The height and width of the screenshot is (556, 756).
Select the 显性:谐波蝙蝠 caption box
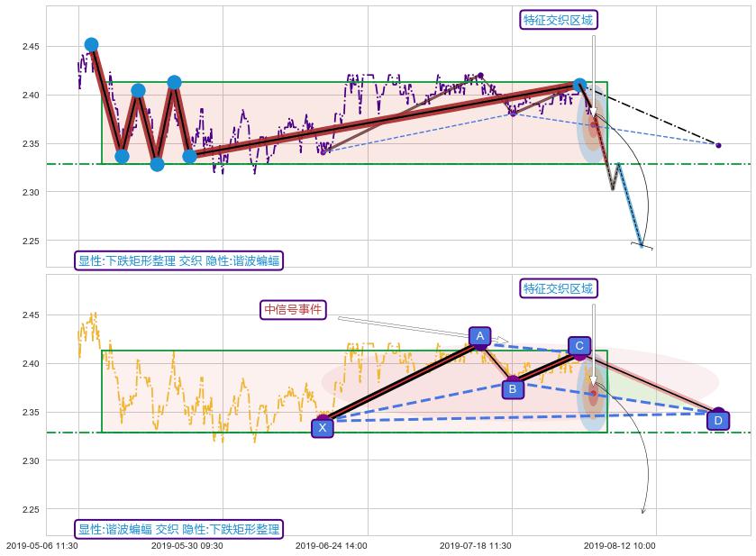179,529
